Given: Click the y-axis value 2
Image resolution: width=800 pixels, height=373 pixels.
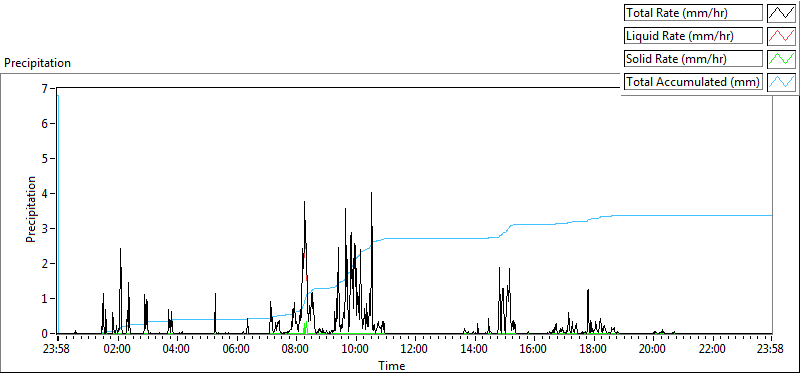Looking at the screenshot, I should coord(44,263).
